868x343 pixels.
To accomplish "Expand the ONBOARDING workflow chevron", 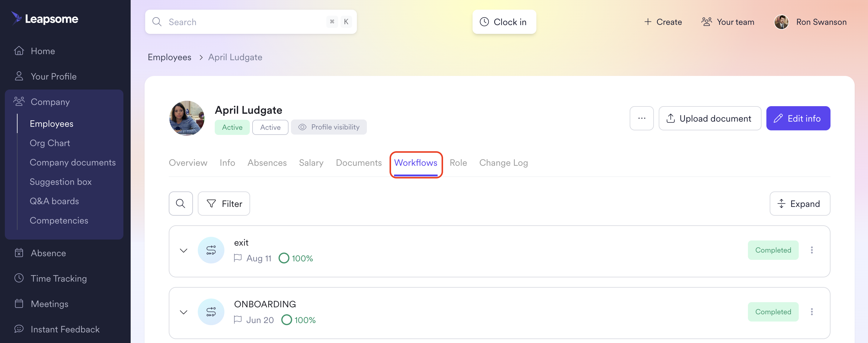I will tap(184, 312).
